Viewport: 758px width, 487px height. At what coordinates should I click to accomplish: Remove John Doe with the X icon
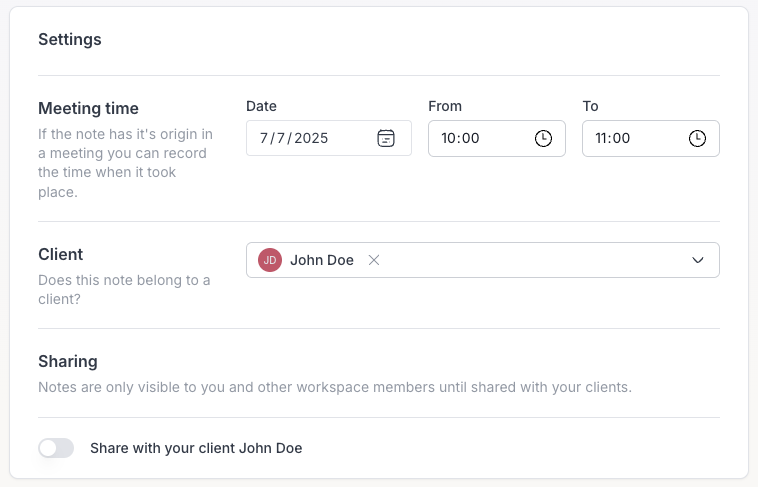[x=374, y=260]
